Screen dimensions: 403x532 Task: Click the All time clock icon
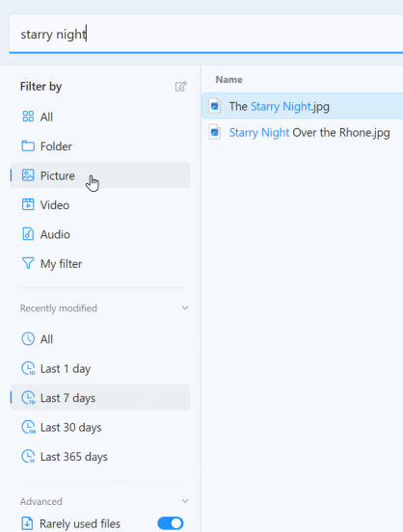tap(28, 339)
